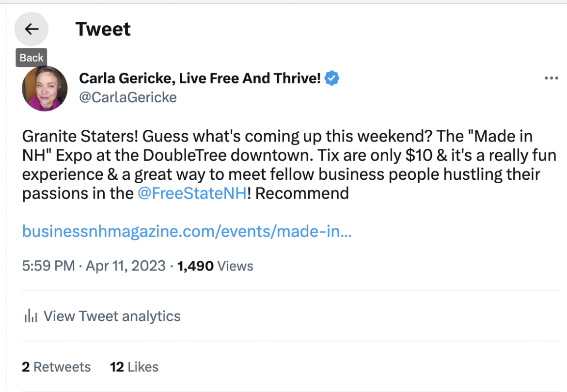Show the 12 Likes list

pyautogui.click(x=134, y=367)
